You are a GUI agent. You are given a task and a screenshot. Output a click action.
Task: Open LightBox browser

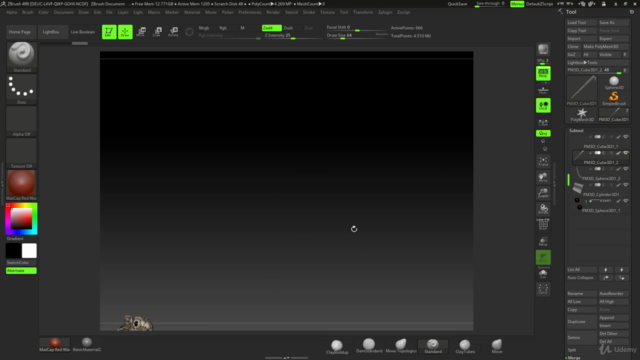(51, 32)
